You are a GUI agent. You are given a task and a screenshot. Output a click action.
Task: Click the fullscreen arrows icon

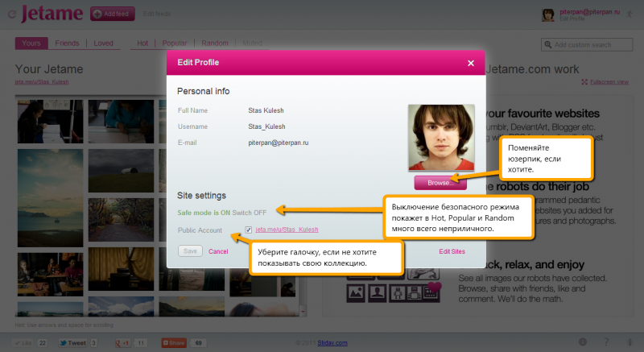click(584, 82)
